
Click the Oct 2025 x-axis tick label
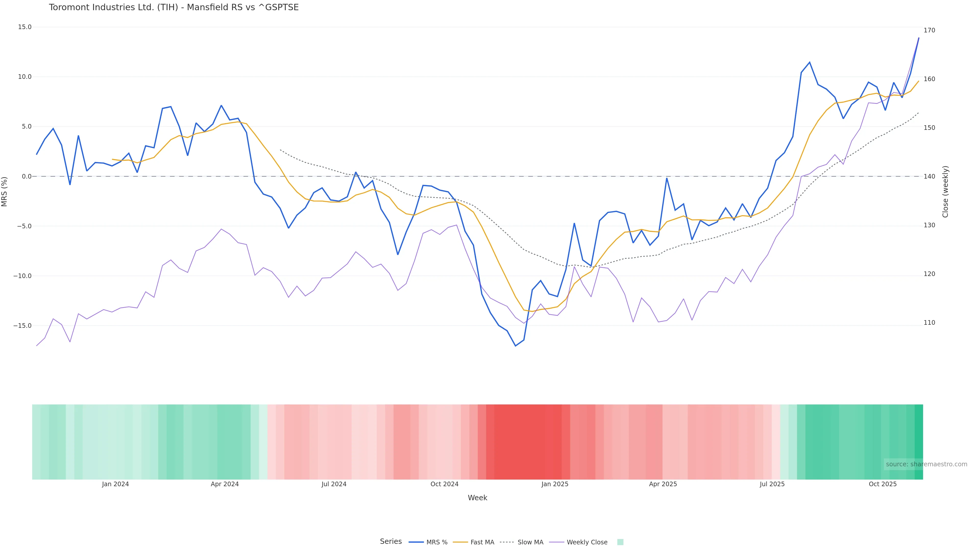883,484
